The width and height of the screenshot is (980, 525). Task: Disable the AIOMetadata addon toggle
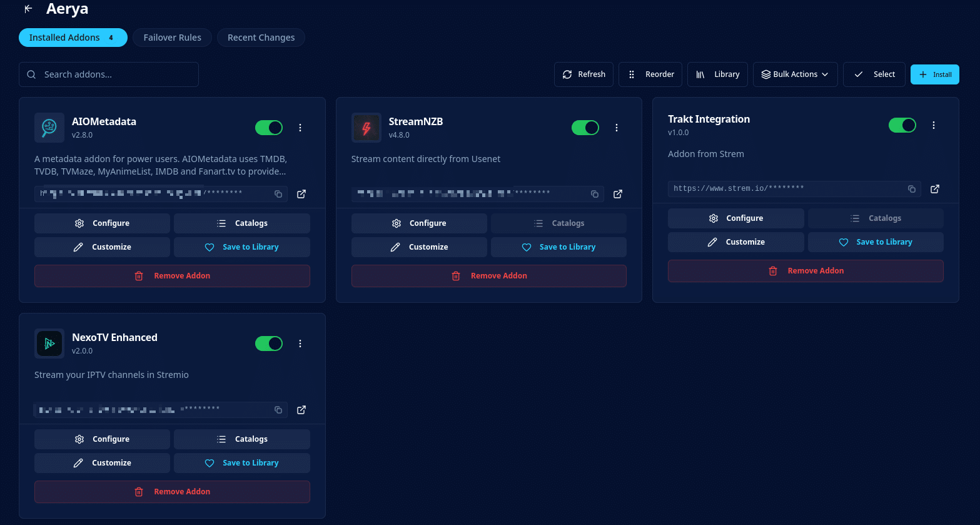pyautogui.click(x=269, y=128)
